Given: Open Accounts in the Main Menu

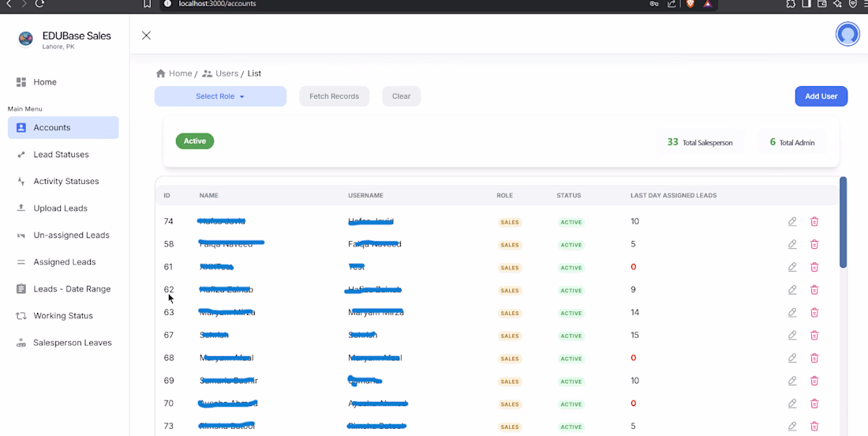Looking at the screenshot, I should (x=63, y=127).
